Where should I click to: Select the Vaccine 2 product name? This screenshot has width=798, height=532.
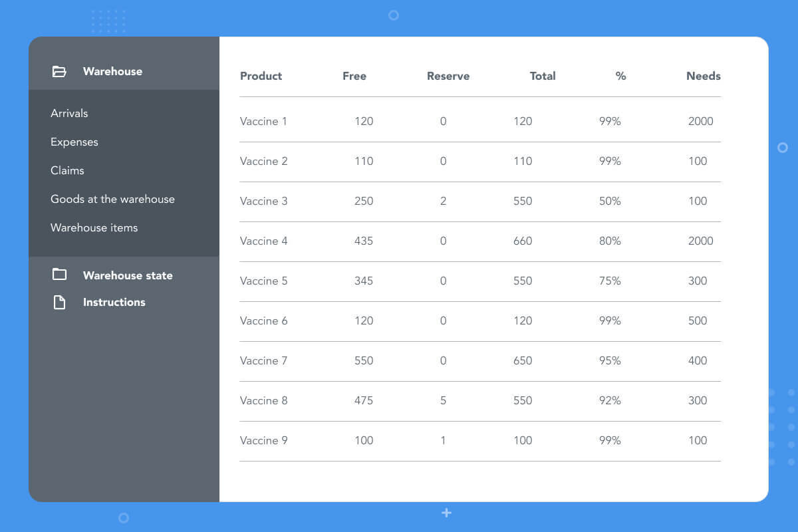coord(264,161)
